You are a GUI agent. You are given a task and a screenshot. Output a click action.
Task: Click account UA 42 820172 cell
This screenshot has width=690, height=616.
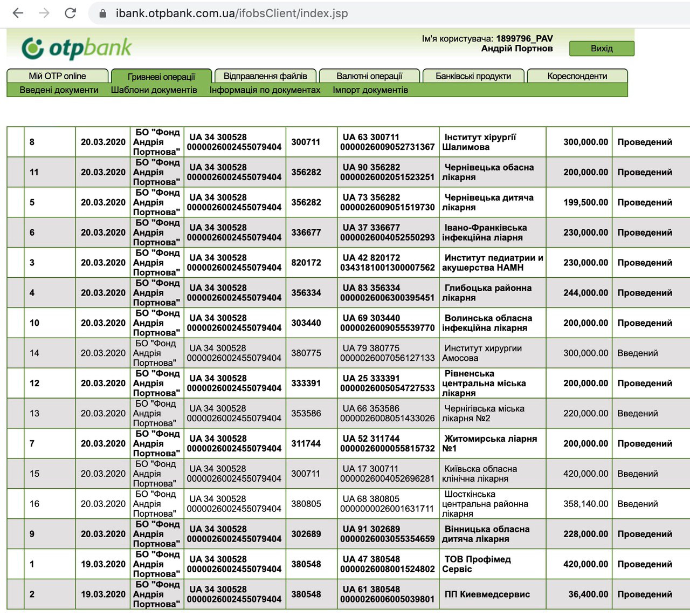388,263
